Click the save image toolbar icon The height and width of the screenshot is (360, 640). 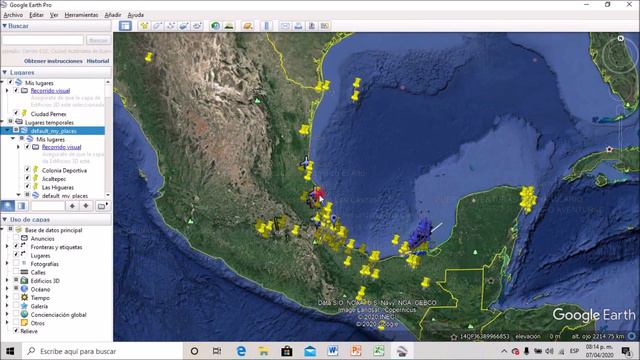tap(311, 26)
